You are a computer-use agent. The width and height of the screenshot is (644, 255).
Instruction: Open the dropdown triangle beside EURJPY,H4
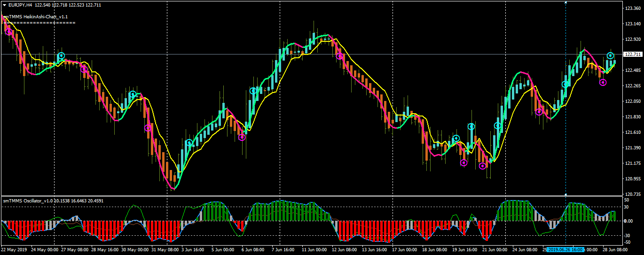4,5
